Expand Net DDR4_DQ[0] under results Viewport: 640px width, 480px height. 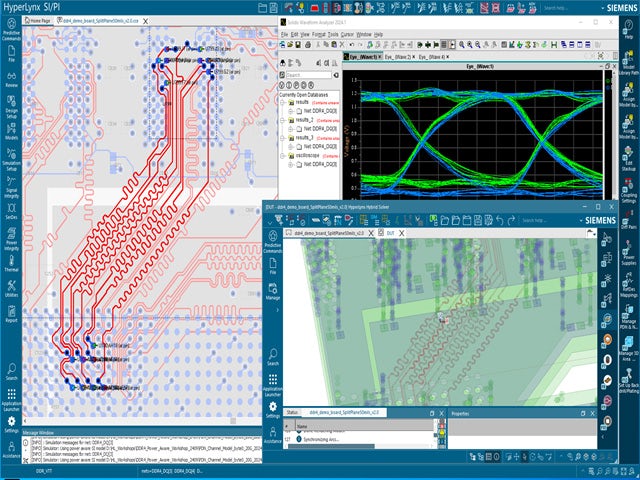click(291, 111)
